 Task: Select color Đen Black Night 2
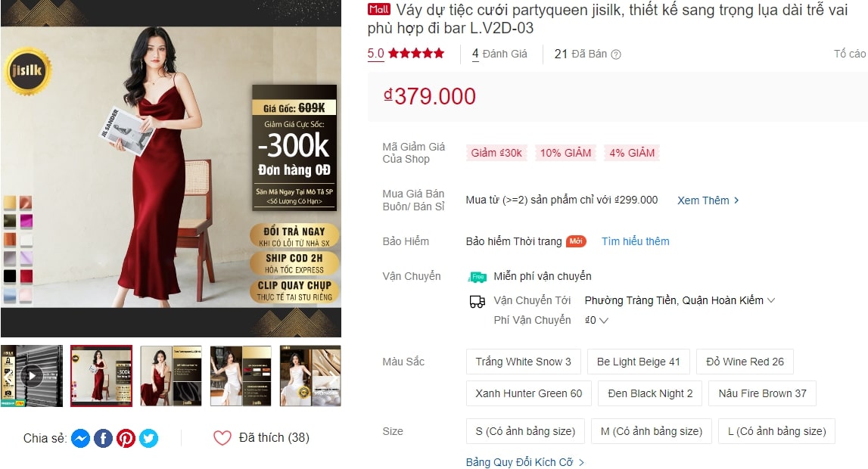coord(650,393)
